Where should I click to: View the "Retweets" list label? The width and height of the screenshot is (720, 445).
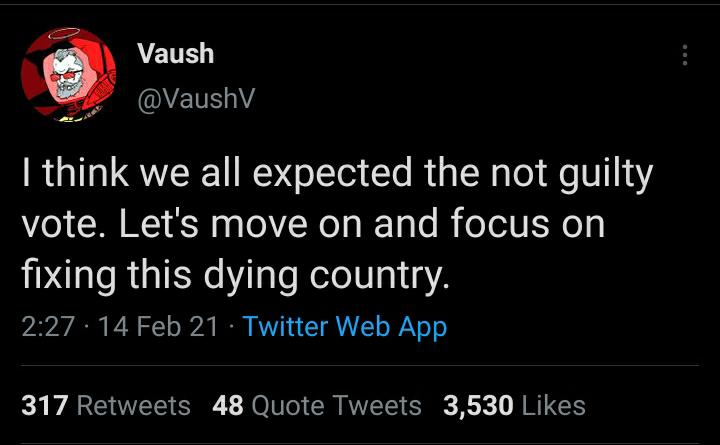(133, 405)
